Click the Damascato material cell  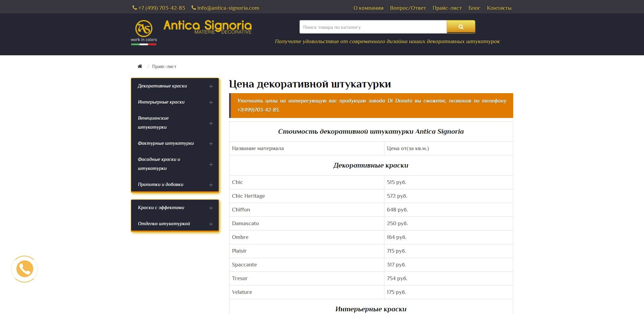tap(307, 224)
